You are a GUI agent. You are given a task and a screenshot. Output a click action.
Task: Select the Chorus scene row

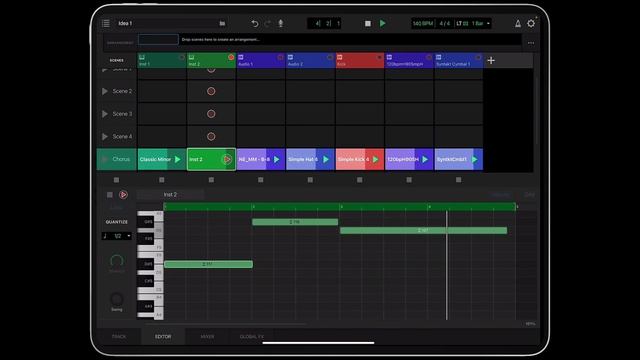pyautogui.click(x=116, y=159)
